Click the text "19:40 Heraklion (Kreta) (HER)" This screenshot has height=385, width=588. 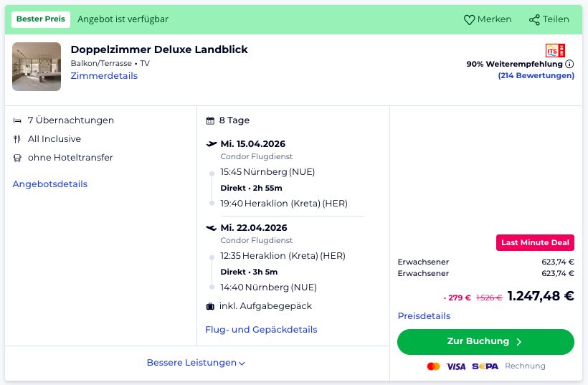pyautogui.click(x=284, y=204)
